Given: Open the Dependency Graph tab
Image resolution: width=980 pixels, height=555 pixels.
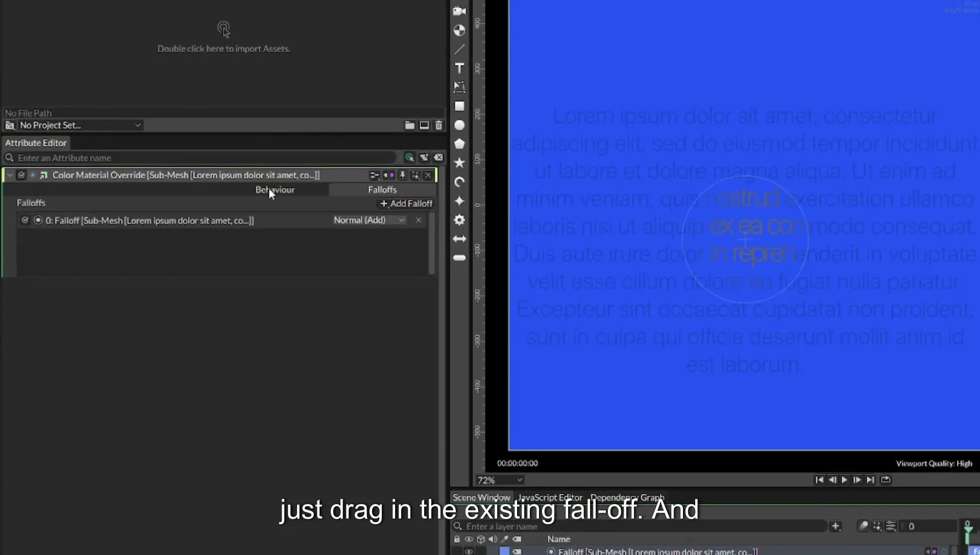Looking at the screenshot, I should pos(627,497).
